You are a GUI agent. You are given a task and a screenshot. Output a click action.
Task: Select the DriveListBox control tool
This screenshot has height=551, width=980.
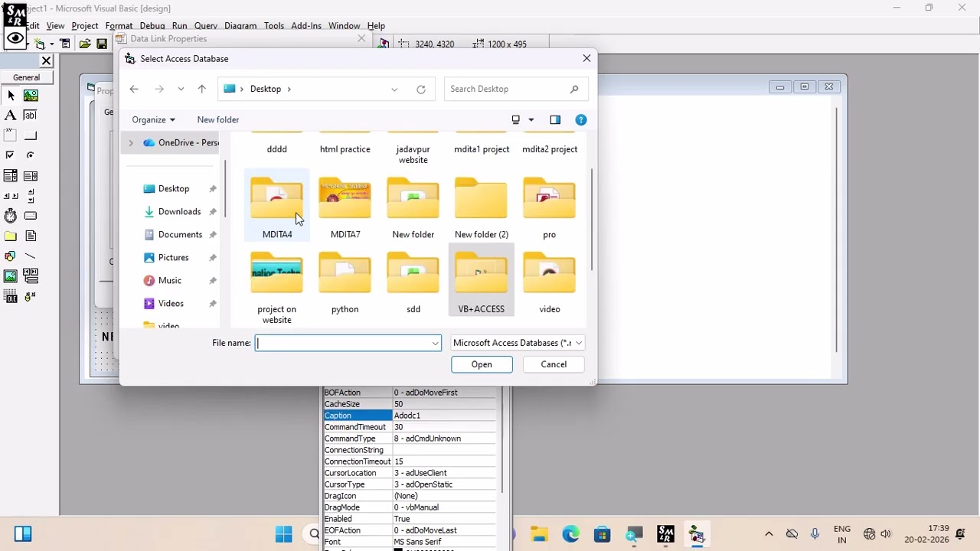(31, 216)
